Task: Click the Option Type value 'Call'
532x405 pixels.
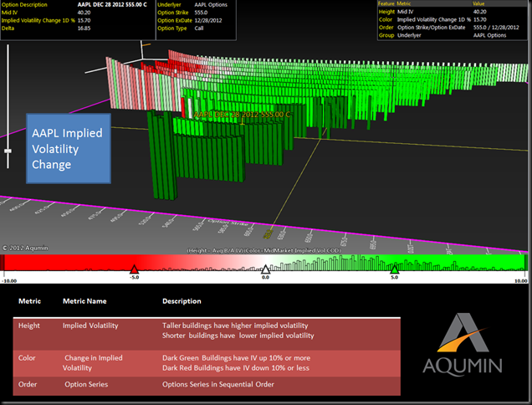Action: click(x=199, y=28)
